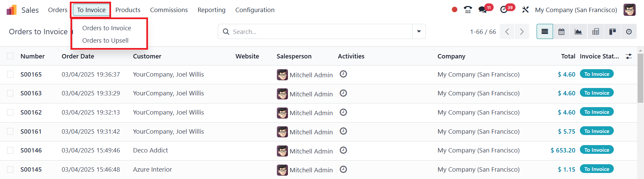This screenshot has width=644, height=179.
Task: Toggle the select-all header checkbox
Action: click(10, 56)
